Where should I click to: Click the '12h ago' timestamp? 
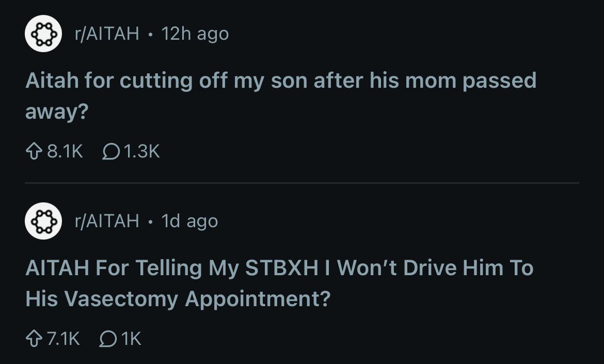point(195,34)
